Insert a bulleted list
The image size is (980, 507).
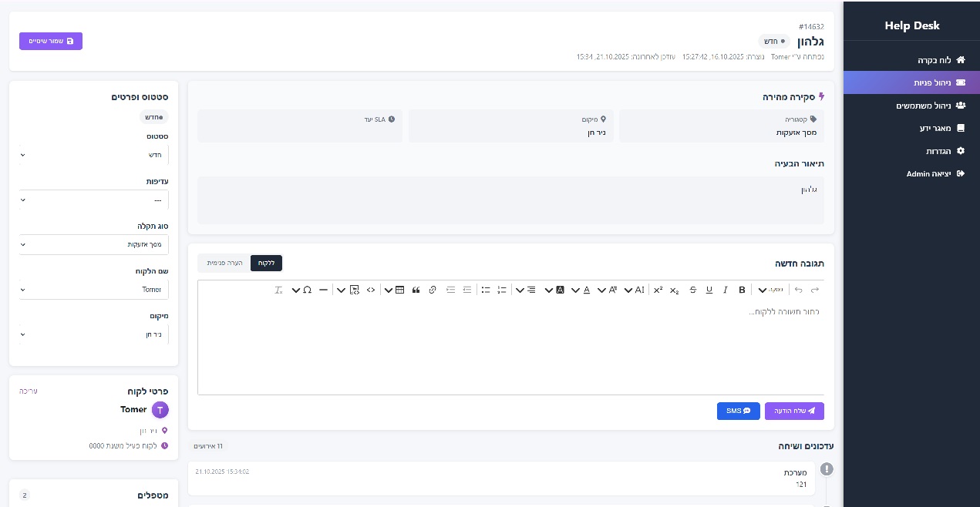tap(486, 290)
